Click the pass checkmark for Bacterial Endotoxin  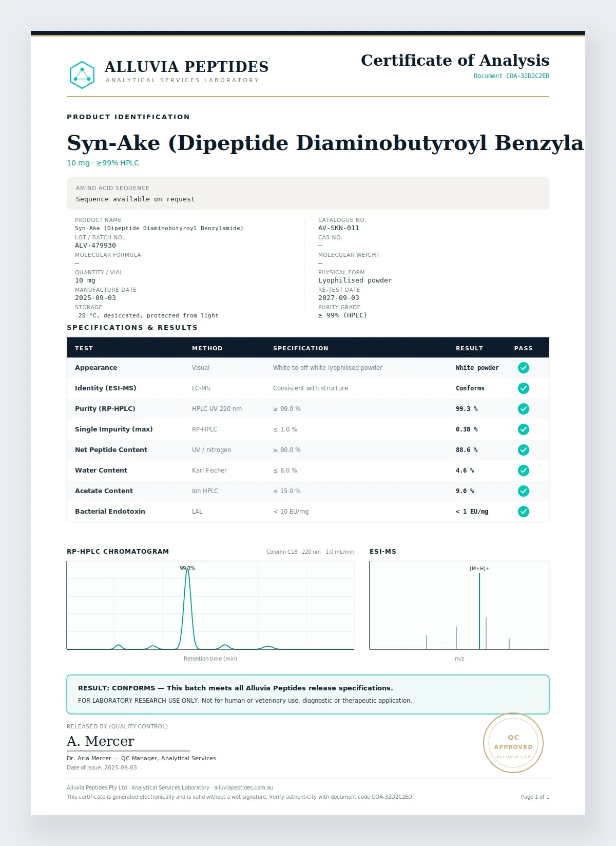(x=524, y=512)
